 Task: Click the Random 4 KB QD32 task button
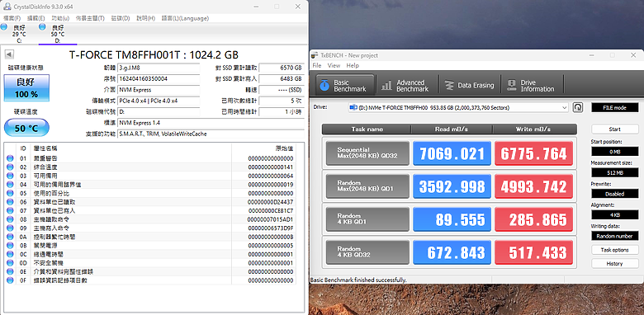point(367,252)
